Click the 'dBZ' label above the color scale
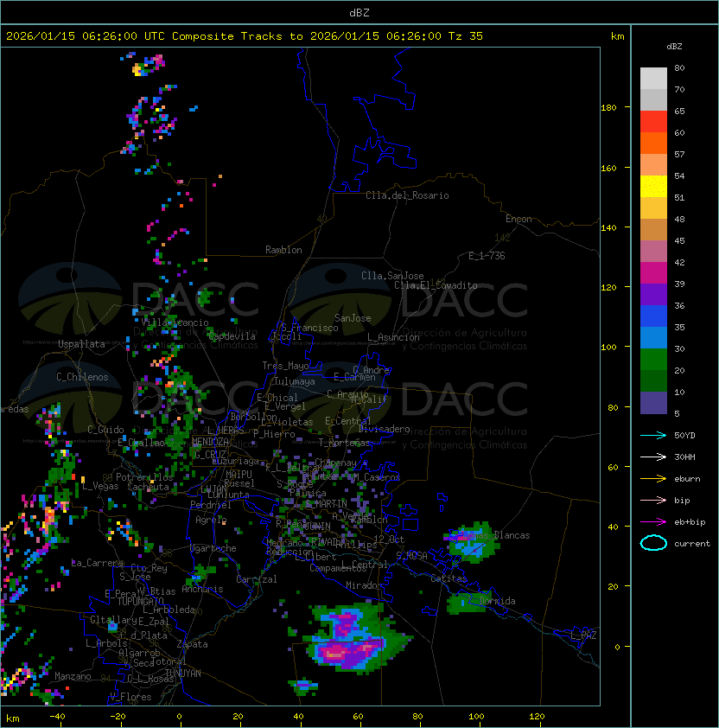This screenshot has height=728, width=719. pyautogui.click(x=674, y=47)
